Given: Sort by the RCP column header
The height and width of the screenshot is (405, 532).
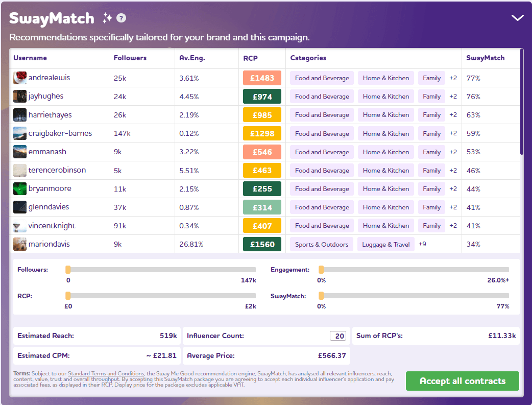Looking at the screenshot, I should point(250,58).
